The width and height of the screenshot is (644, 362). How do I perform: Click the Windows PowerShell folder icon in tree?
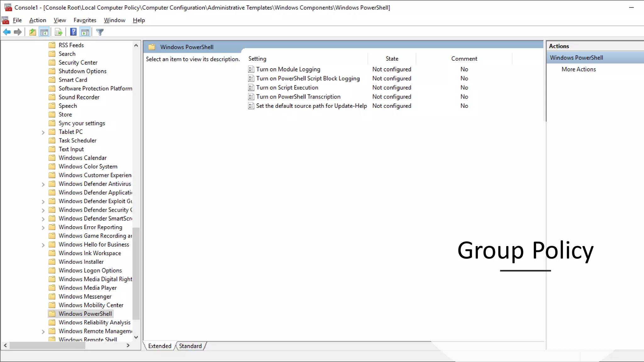tap(52, 314)
